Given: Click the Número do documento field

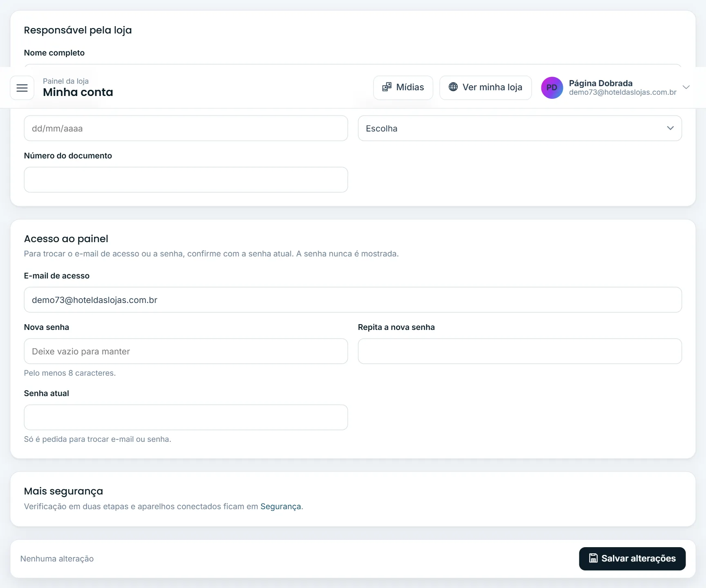Looking at the screenshot, I should coord(186,180).
